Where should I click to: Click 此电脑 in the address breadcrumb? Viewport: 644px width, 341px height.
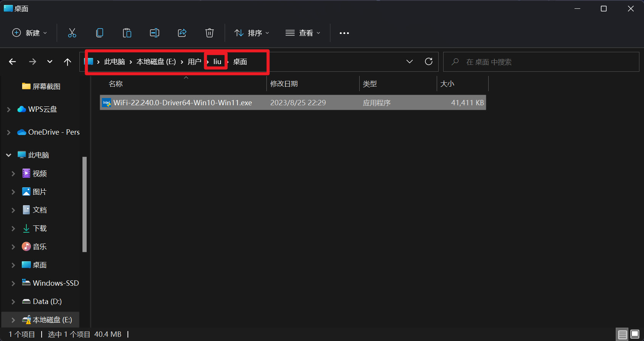115,61
